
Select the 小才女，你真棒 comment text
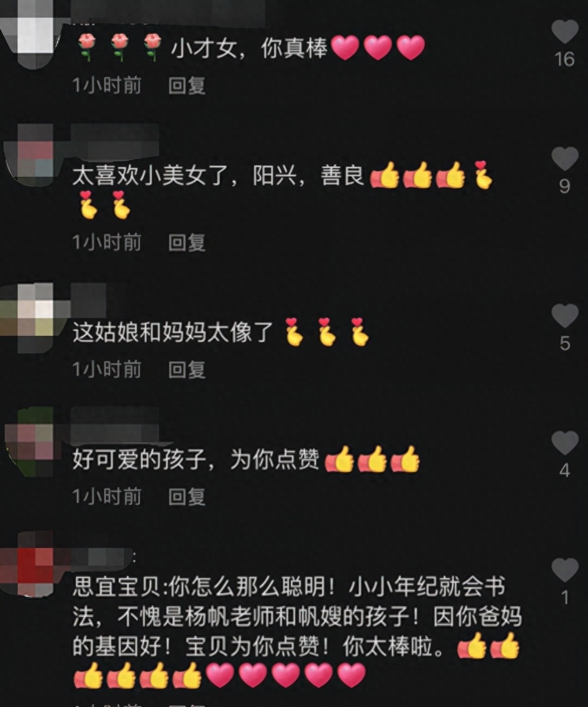[x=248, y=48]
